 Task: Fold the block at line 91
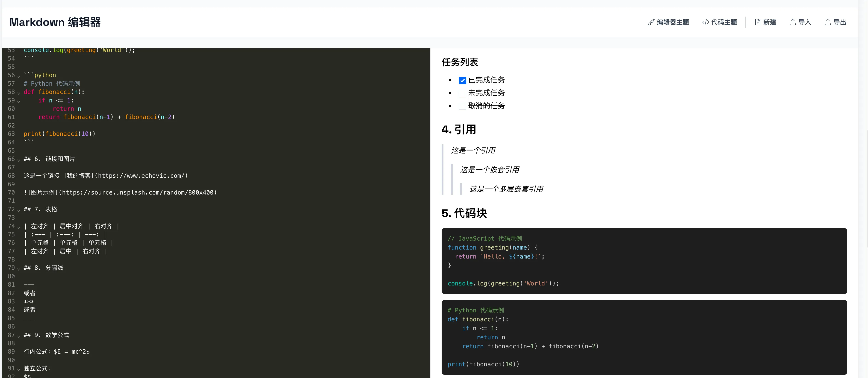coord(18,369)
